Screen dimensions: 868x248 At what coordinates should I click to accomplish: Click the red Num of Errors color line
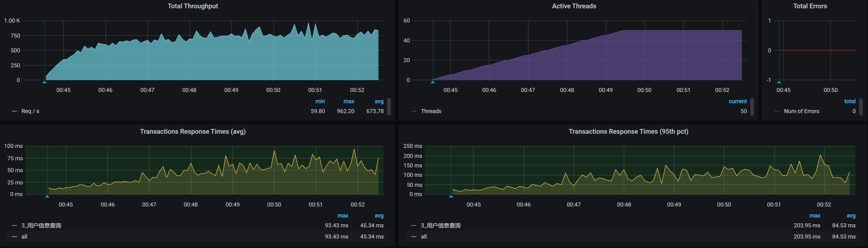[777, 111]
